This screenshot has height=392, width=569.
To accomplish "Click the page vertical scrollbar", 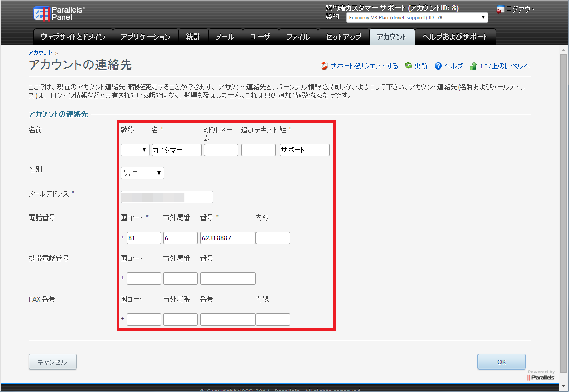I will pos(563,213).
